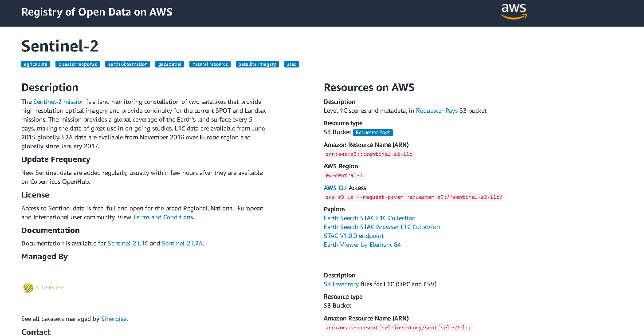Click the eu-central-1 region code

pyautogui.click(x=344, y=175)
